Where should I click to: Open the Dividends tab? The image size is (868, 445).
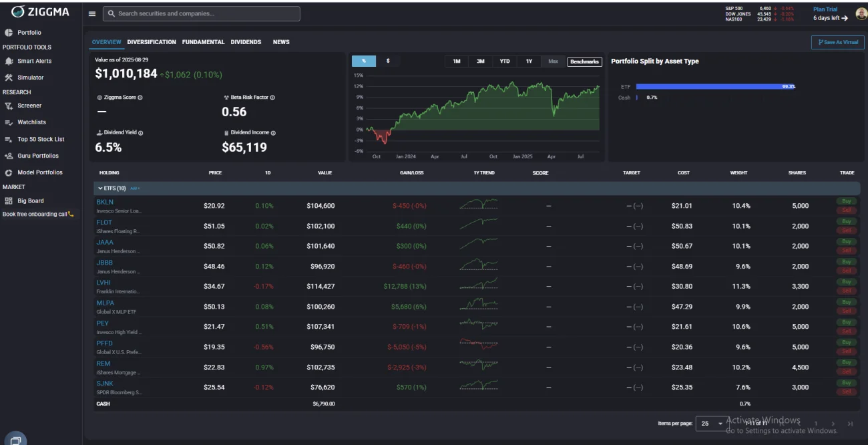[246, 42]
